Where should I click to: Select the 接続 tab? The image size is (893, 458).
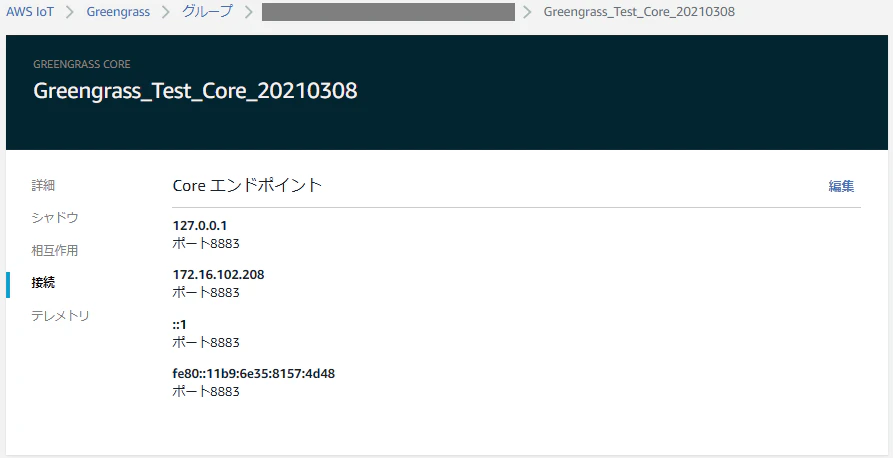pos(43,283)
